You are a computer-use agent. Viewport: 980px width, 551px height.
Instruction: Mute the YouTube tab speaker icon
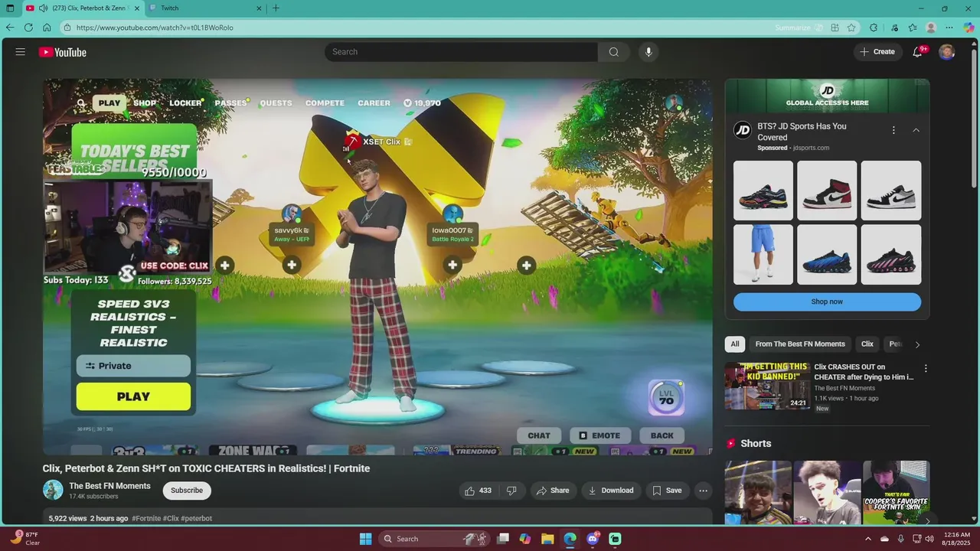[x=42, y=8]
